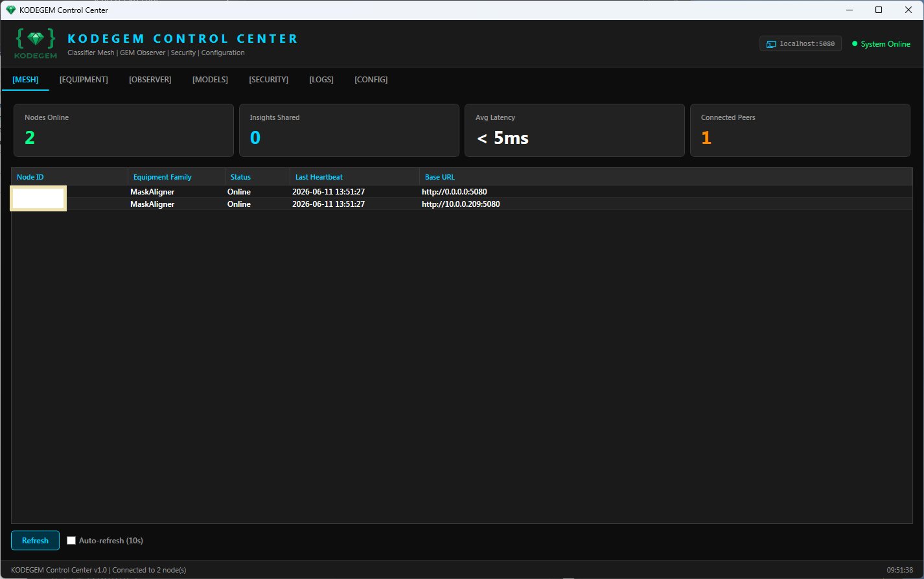The height and width of the screenshot is (579, 924).
Task: Sort by Equipment Family column header
Action: 176,177
